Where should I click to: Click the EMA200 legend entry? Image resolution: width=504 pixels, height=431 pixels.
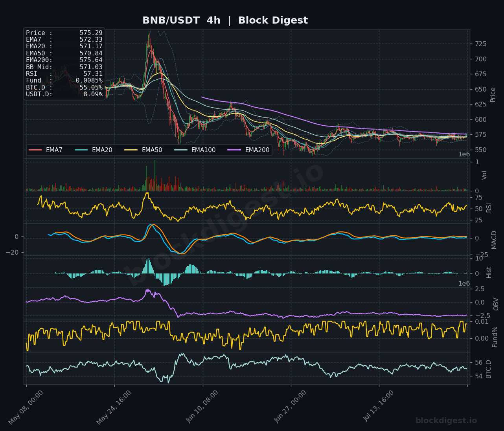[248, 150]
